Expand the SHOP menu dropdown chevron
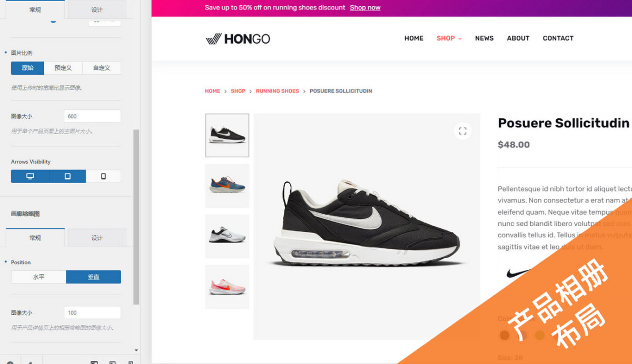Image resolution: width=632 pixels, height=364 pixels. tap(460, 38)
